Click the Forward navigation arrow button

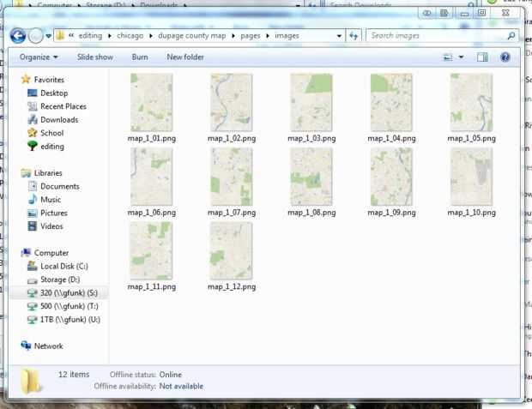point(35,36)
